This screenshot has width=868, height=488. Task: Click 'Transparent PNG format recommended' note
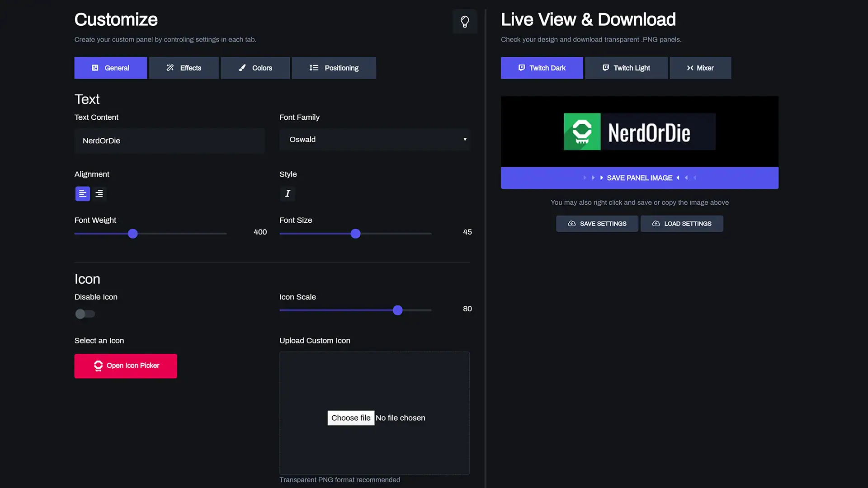pyautogui.click(x=340, y=480)
